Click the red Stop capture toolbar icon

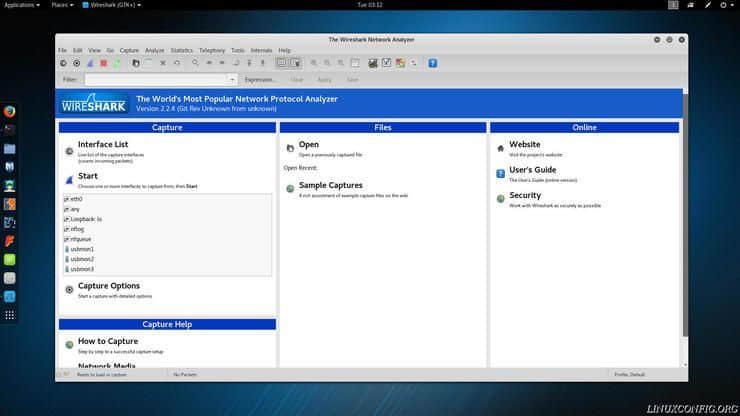(103, 63)
